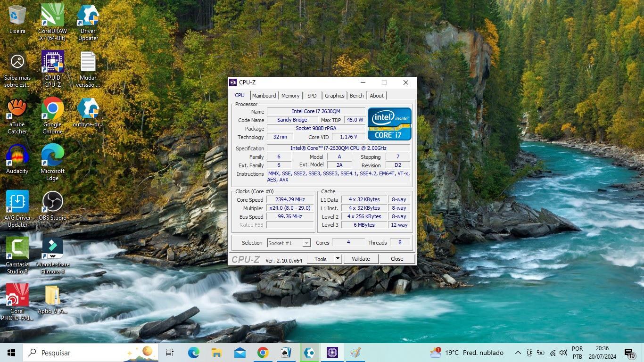
Task: Open the volume speaker tray icon
Action: 563,353
